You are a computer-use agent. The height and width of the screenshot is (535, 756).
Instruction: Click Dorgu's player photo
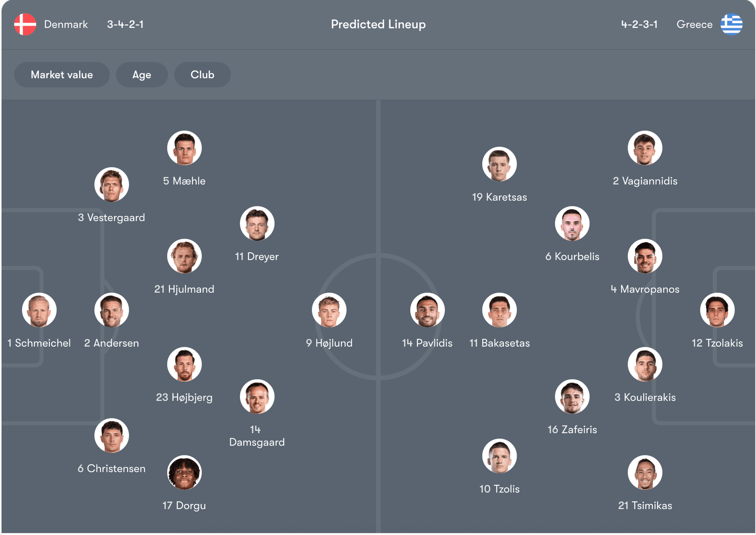[184, 472]
